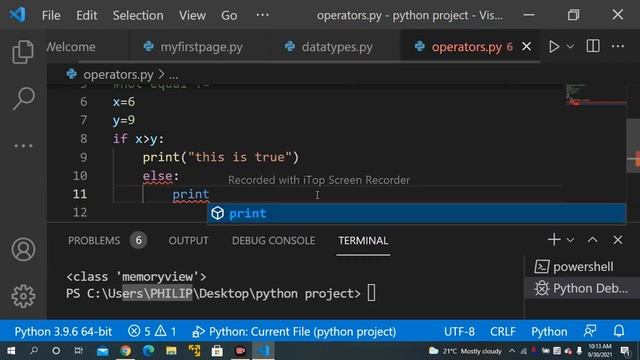Close the operators.py tab

coord(527,47)
